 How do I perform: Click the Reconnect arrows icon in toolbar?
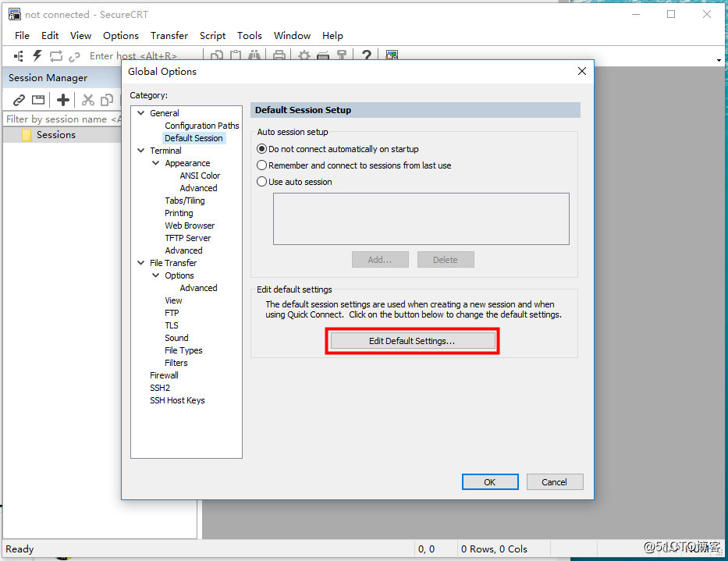pyautogui.click(x=56, y=56)
